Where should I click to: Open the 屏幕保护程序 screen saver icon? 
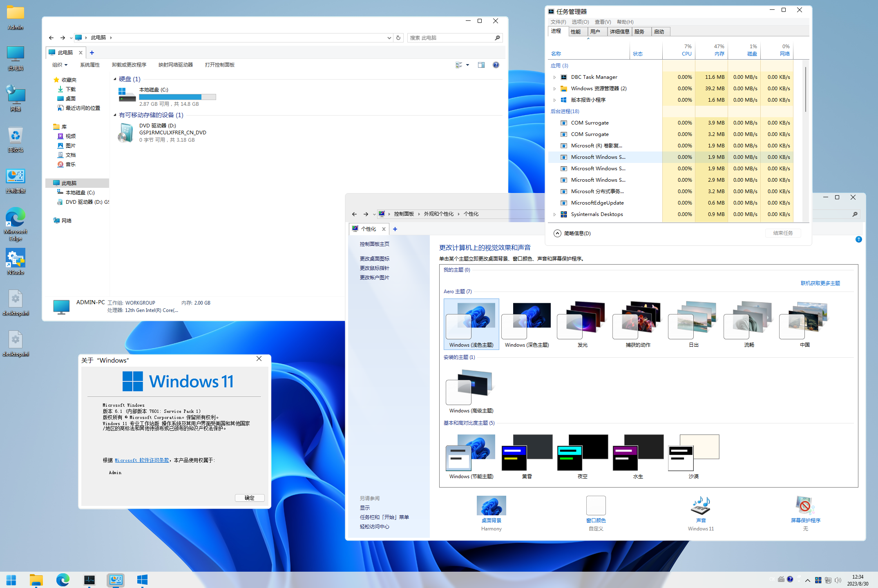tap(805, 506)
